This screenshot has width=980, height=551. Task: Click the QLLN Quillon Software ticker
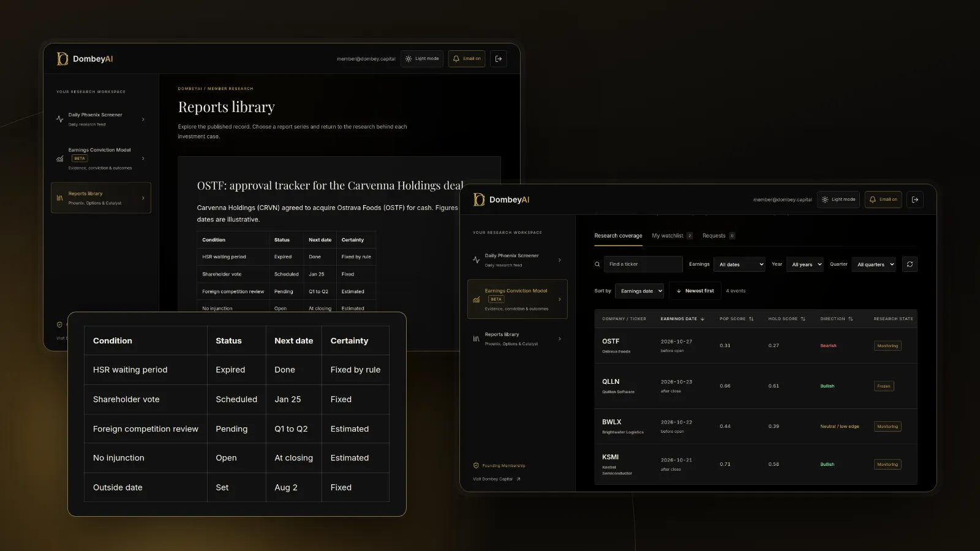(x=618, y=386)
